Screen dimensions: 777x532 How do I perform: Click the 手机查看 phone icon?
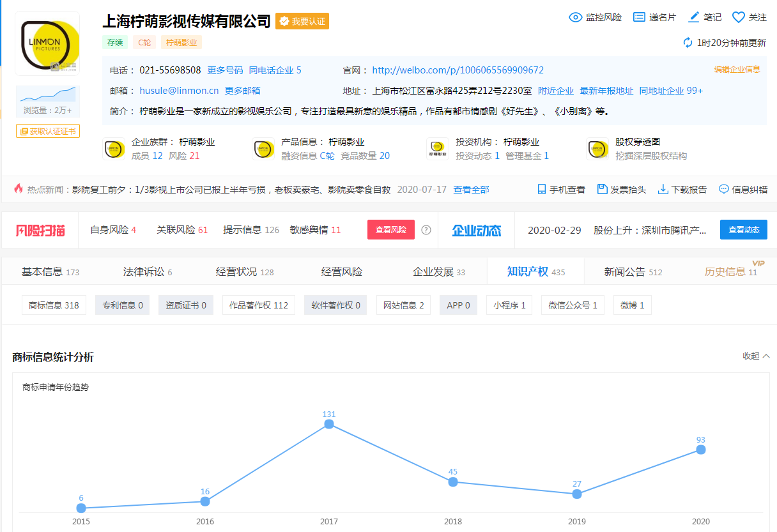coord(542,189)
